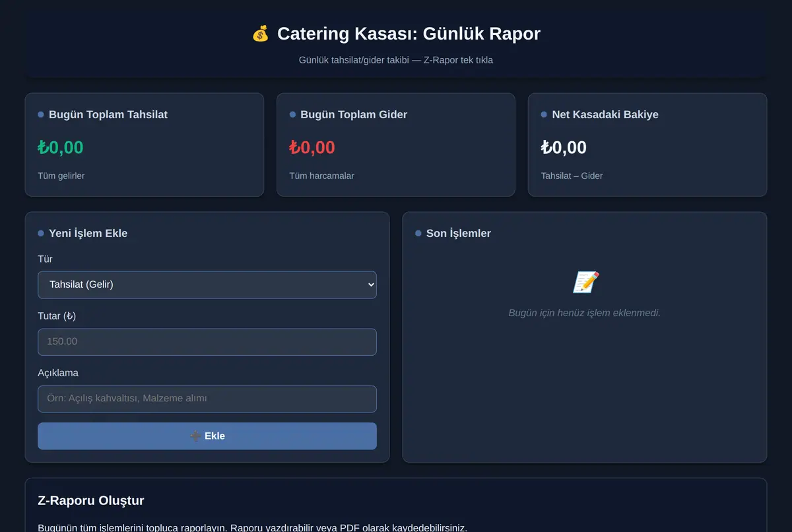Click the Z-Raporu description text about PDF
Image resolution: width=792 pixels, height=532 pixels.
[x=252, y=528]
